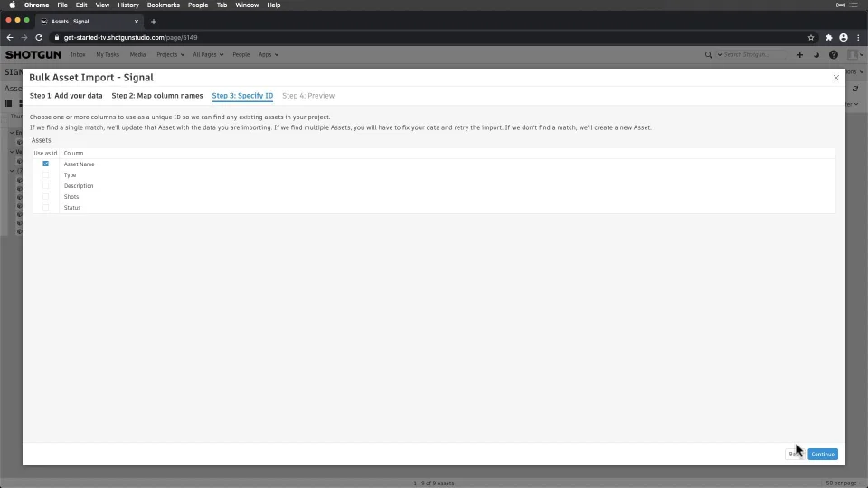
Task: Open the Chrome View menu
Action: tap(102, 5)
